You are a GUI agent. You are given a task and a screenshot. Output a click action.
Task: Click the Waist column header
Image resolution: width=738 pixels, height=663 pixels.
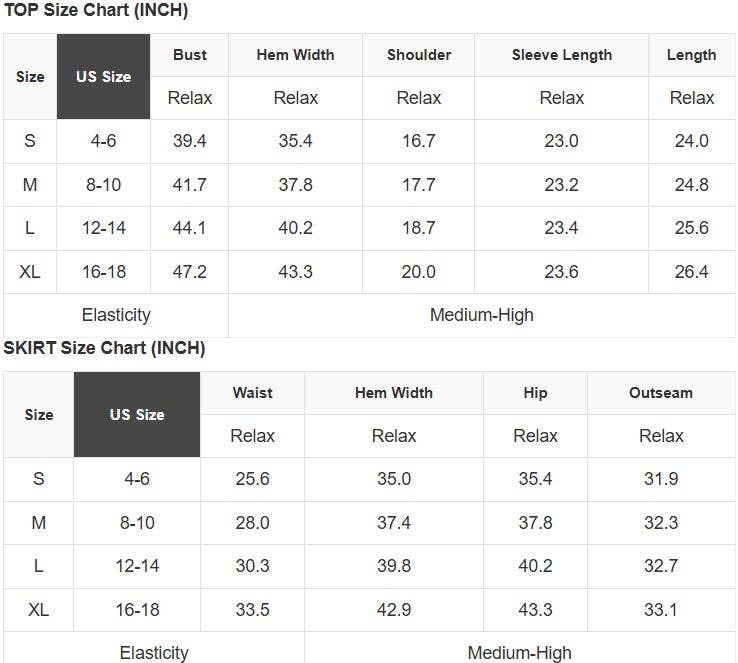coord(252,393)
